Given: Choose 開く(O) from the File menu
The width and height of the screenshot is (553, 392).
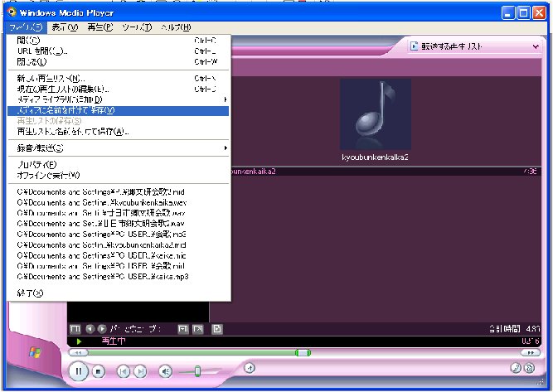Looking at the screenshot, I should pos(119,41).
